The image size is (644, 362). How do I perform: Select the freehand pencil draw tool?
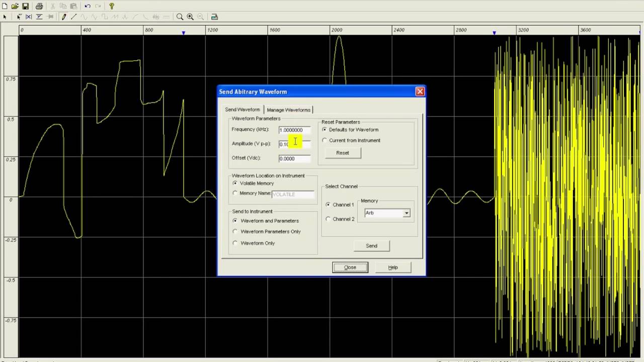[x=64, y=17]
